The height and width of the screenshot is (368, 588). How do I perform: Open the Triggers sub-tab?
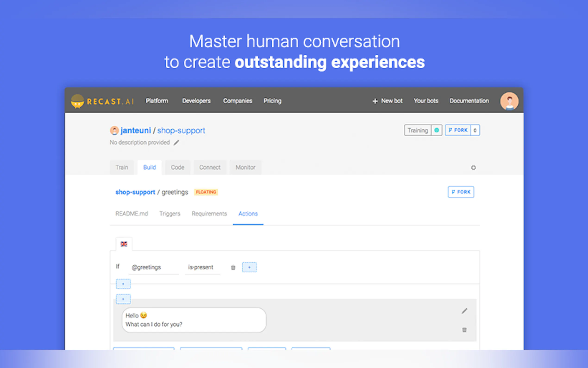pyautogui.click(x=170, y=214)
